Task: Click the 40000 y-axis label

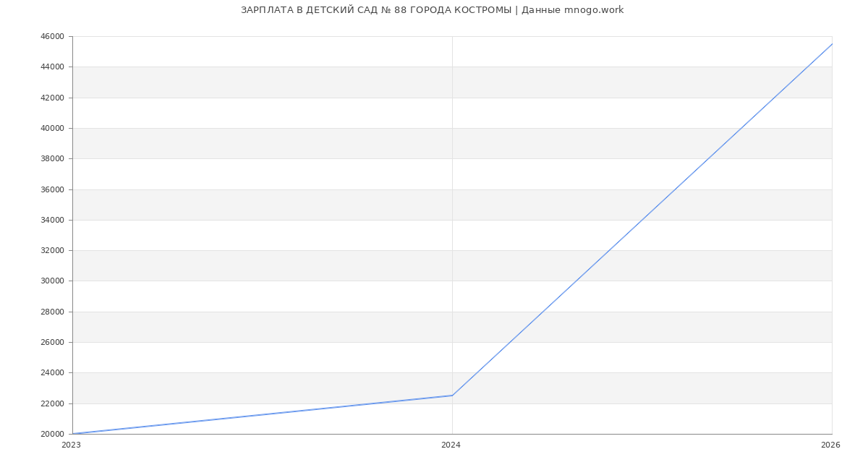Action: [x=54, y=129]
